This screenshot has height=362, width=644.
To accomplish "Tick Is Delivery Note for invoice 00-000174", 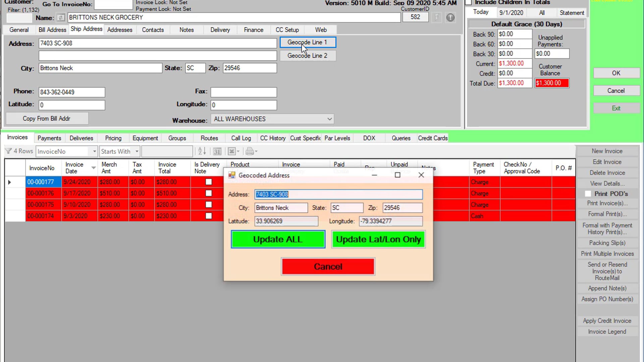I will pos(209,216).
